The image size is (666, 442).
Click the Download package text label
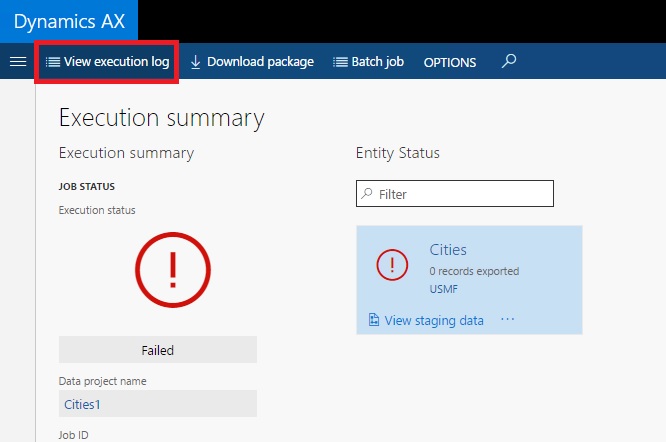click(260, 62)
